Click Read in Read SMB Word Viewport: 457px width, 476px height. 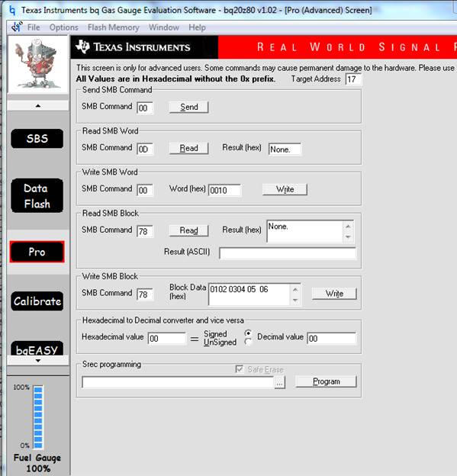click(189, 148)
